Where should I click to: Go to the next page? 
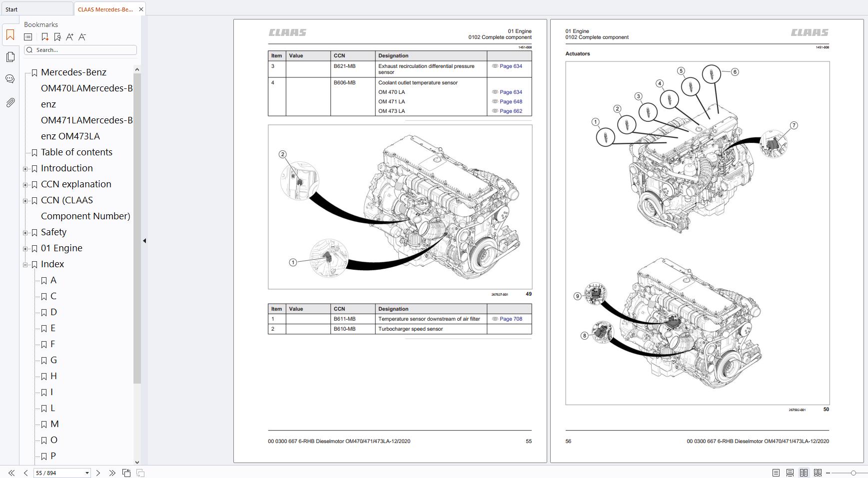[x=98, y=473]
